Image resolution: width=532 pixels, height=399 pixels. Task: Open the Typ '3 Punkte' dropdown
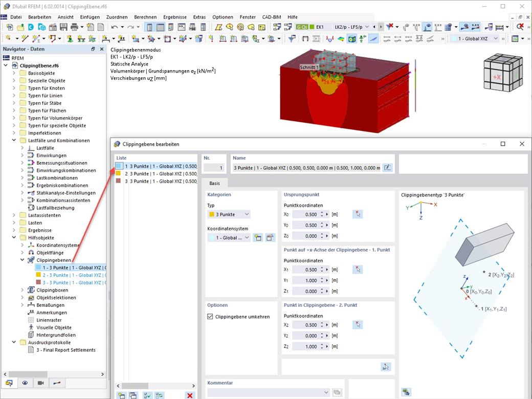229,214
